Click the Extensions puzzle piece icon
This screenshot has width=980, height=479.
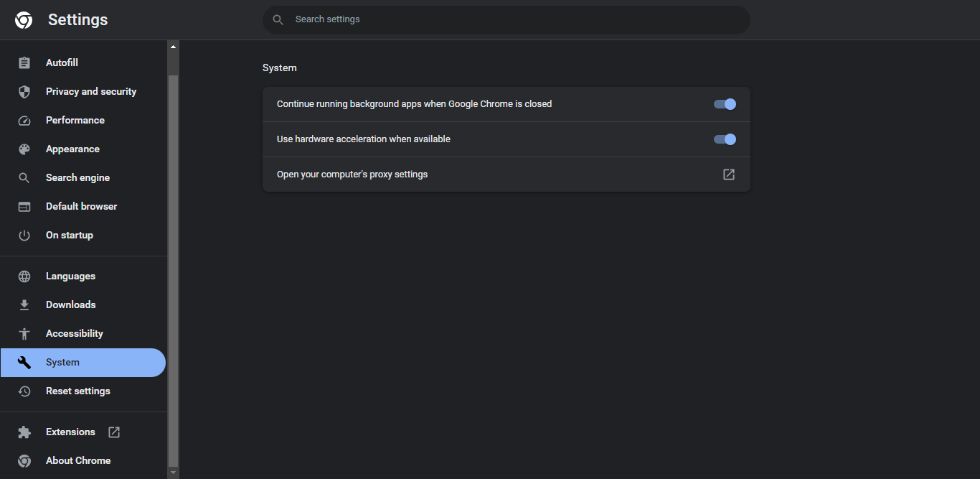[x=24, y=432]
